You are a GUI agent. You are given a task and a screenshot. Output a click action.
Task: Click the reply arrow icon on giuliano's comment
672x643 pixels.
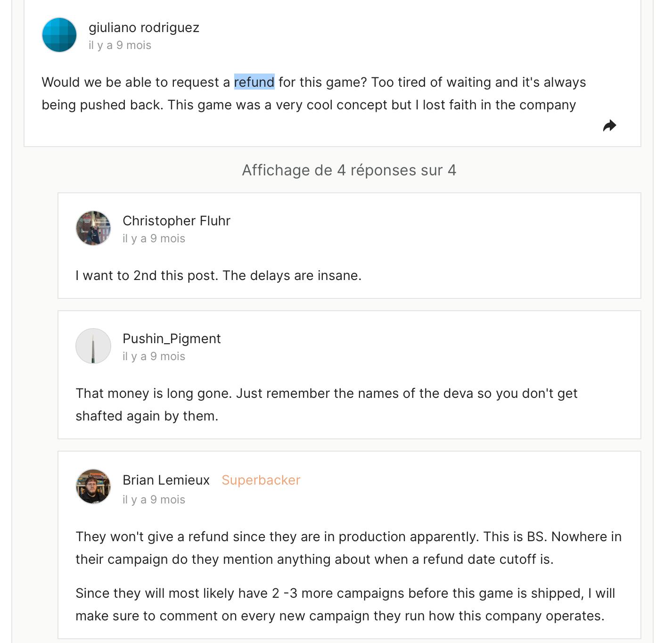coord(609,126)
